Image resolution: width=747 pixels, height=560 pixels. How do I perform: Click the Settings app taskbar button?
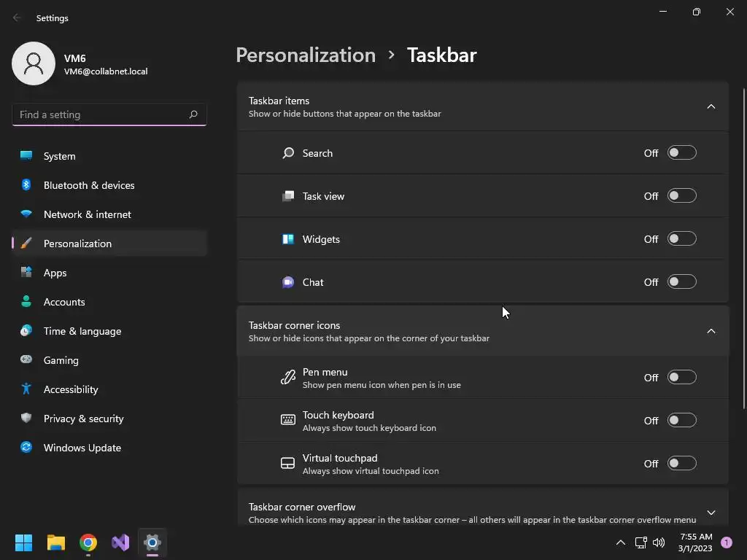pos(152,542)
